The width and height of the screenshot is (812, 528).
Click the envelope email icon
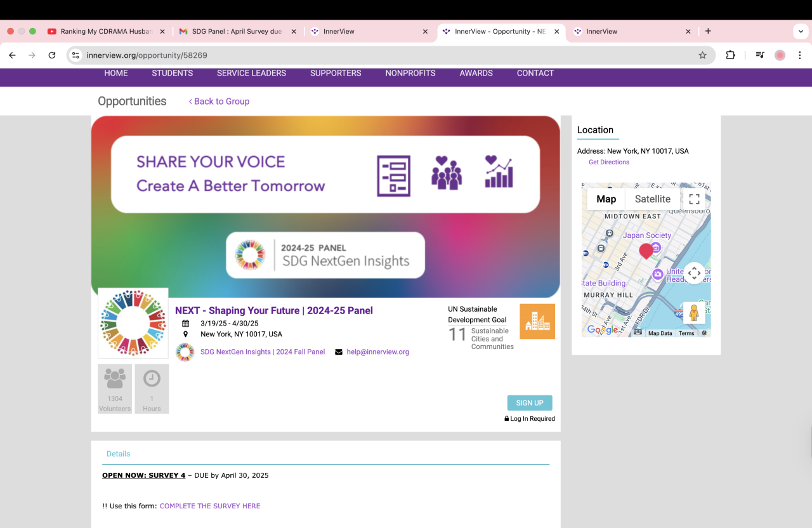pos(339,352)
